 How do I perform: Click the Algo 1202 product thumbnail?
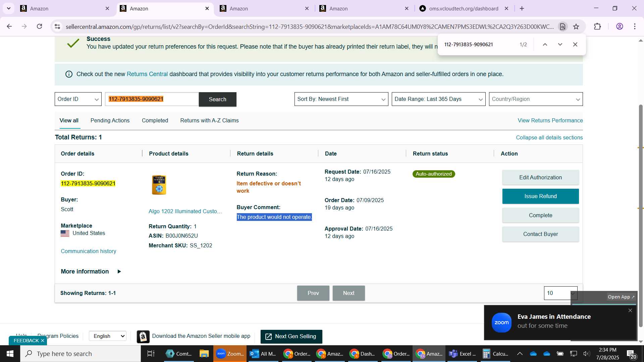pyautogui.click(x=159, y=185)
